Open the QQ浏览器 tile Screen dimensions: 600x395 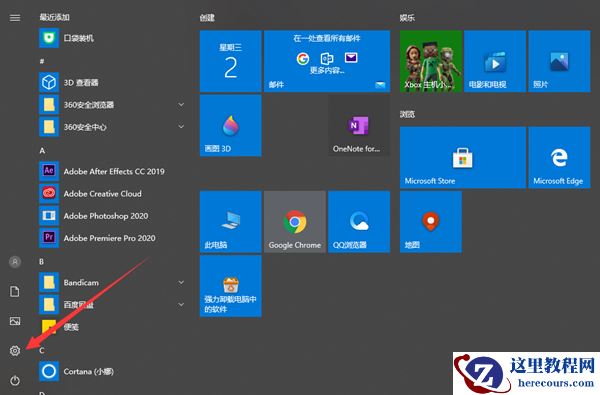(359, 222)
